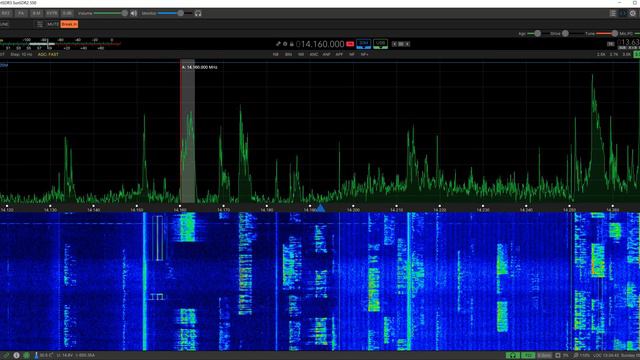This screenshot has width=640, height=360.
Task: Open the hamburger menu icon at top right
Action: coord(613,13)
